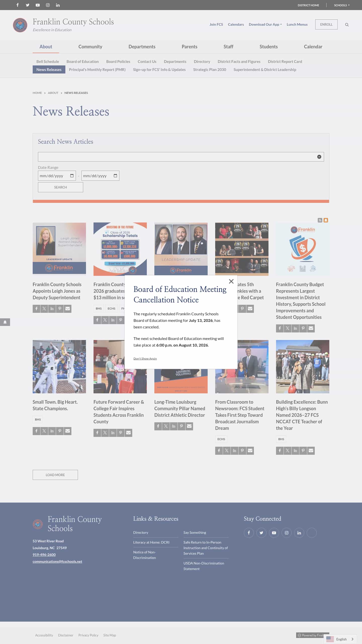Clear the news search field icon
The height and width of the screenshot is (644, 362).
pyautogui.click(x=319, y=157)
